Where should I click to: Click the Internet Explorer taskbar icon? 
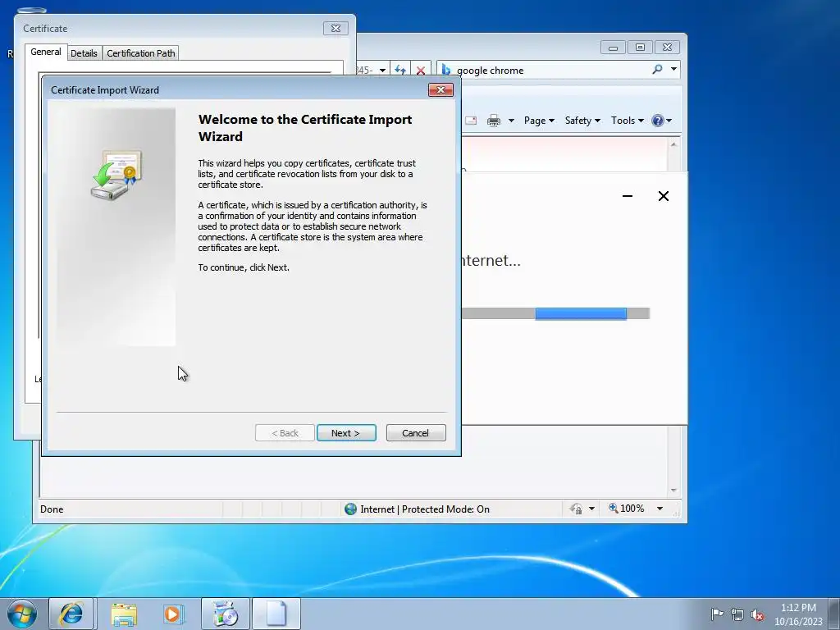71,614
